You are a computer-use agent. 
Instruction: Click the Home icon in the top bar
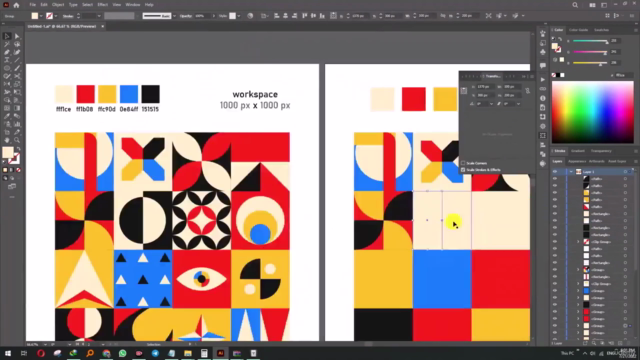pos(16,5)
